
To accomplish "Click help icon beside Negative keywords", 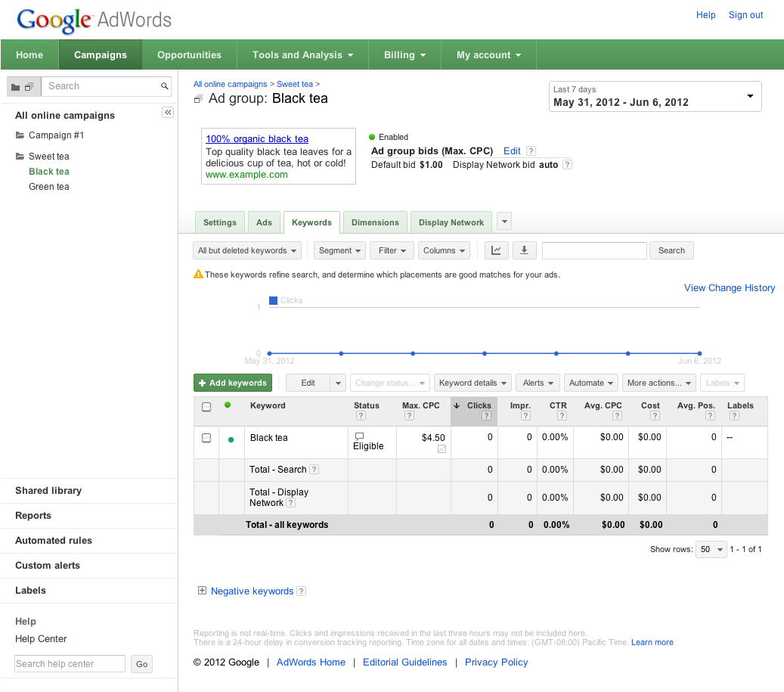I will click(301, 591).
